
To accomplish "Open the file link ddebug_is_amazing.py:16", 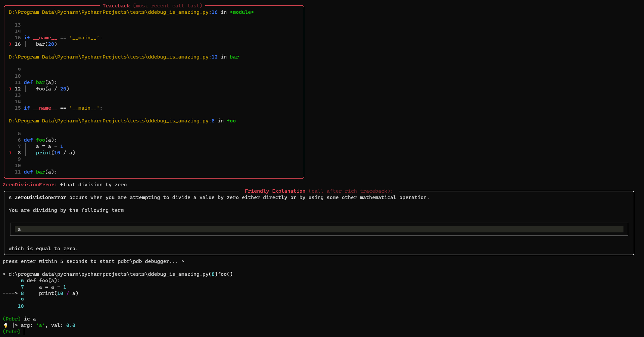I will 111,12.
